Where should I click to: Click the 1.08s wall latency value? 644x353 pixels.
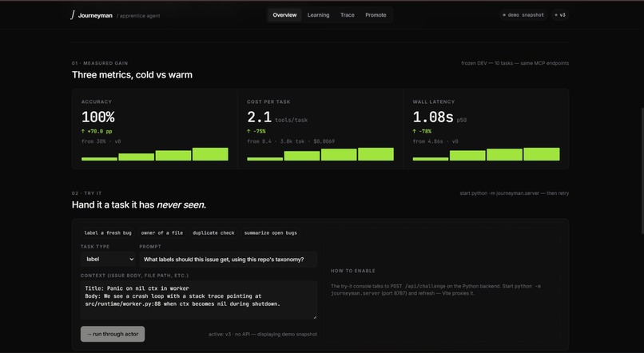click(433, 117)
